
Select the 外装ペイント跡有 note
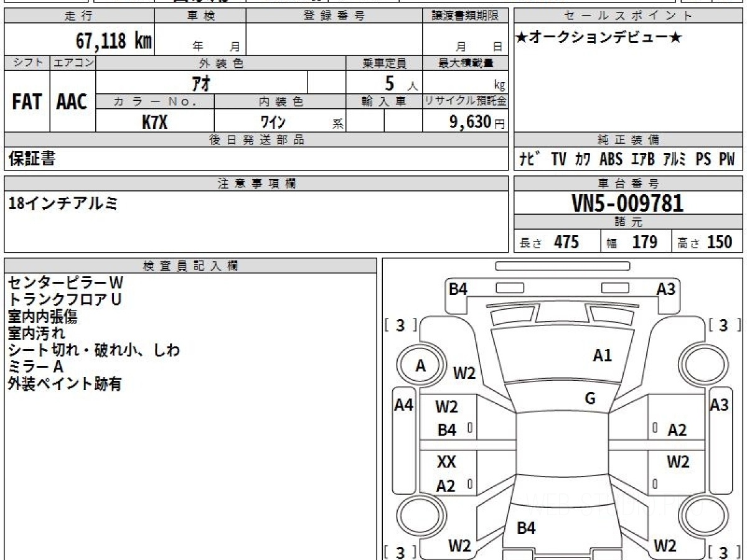pyautogui.click(x=65, y=384)
